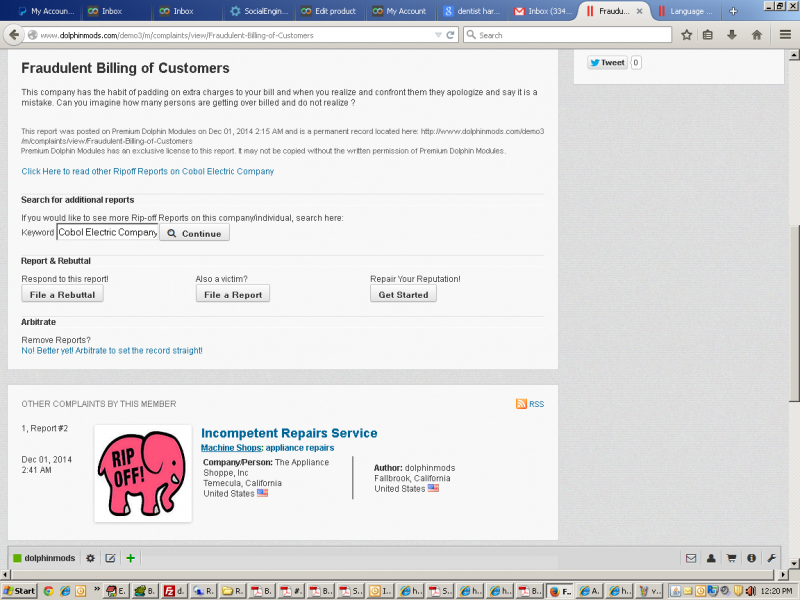Click Continue to search more reports
This screenshot has height=600, width=800.
[194, 233]
